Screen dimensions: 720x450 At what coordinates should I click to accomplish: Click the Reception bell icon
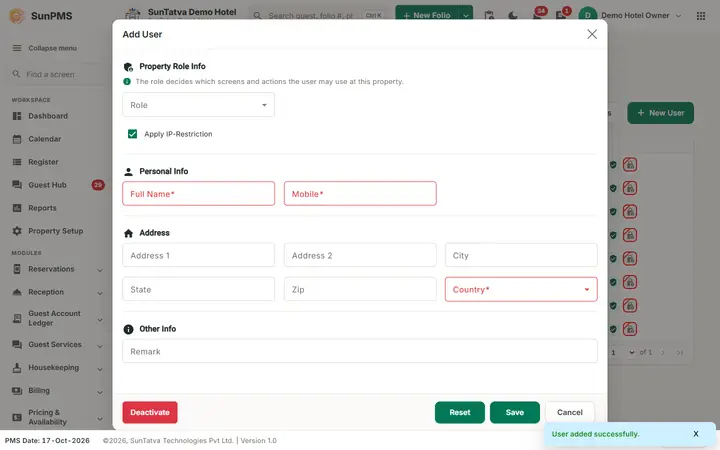tap(17, 292)
